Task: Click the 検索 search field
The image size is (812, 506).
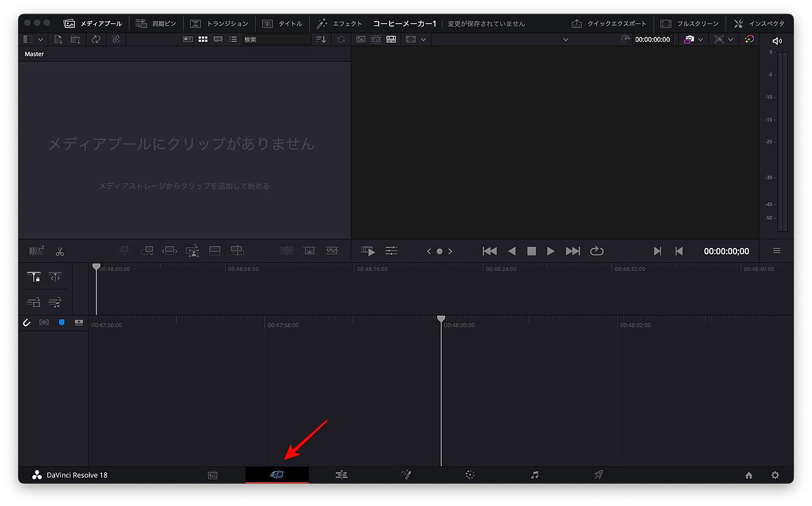Action: pos(277,39)
